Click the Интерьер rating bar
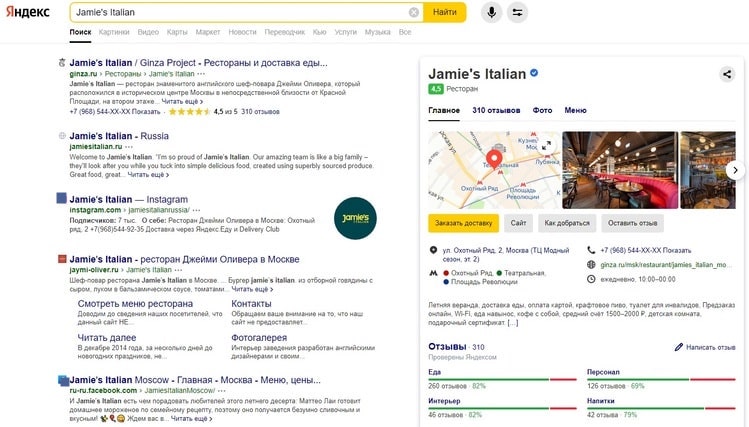Screen dimensions: 749x427 pos(503,408)
